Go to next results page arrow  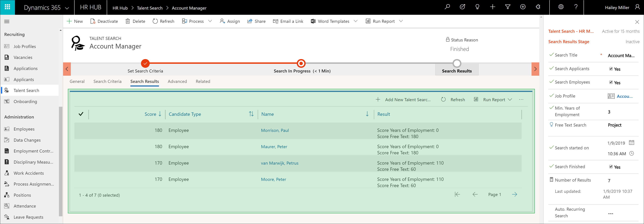coord(514,194)
